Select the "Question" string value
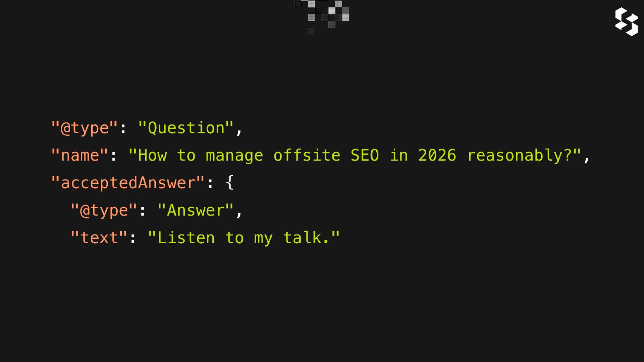The image size is (644, 362). [x=186, y=128]
